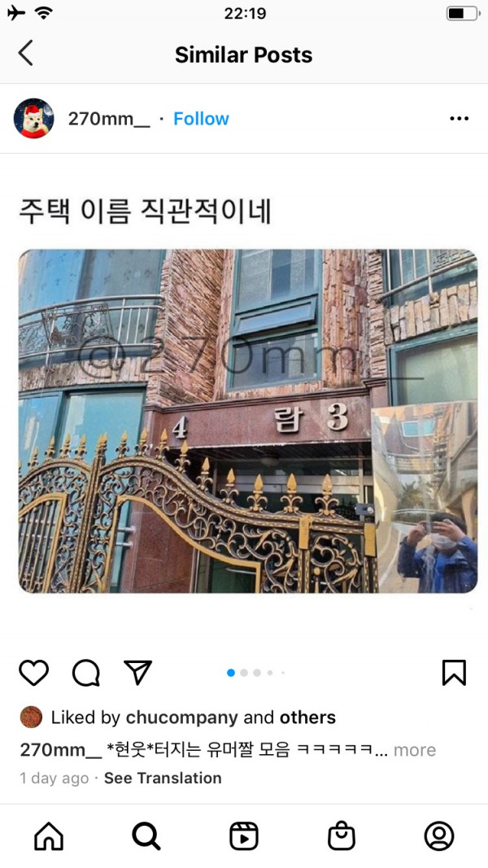Expand caption with the more link

point(415,750)
